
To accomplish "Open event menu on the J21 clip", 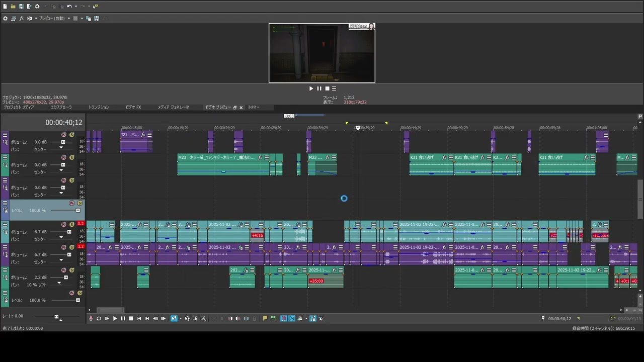I will pyautogui.click(x=149, y=135).
